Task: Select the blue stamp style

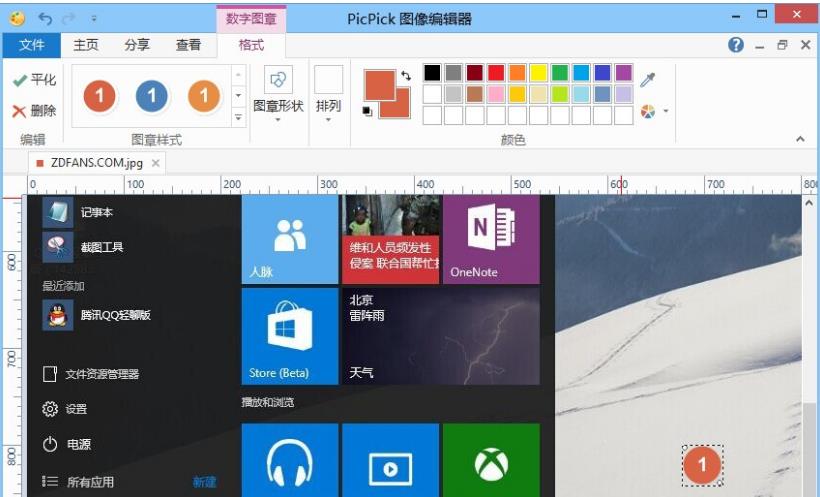Action: [152, 96]
